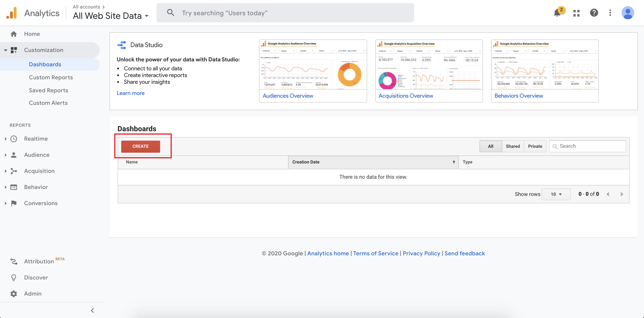Open the Behaviors Overview link

519,96
